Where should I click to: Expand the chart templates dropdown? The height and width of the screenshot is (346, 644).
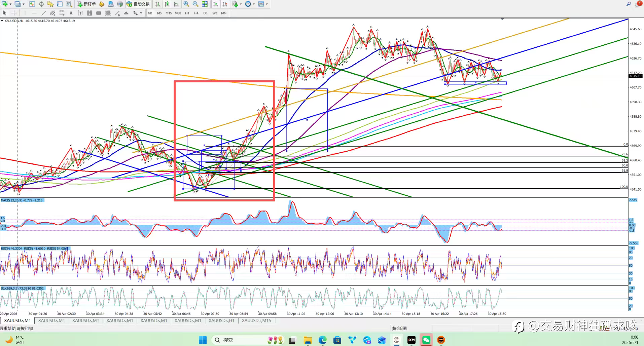pos(267,4)
